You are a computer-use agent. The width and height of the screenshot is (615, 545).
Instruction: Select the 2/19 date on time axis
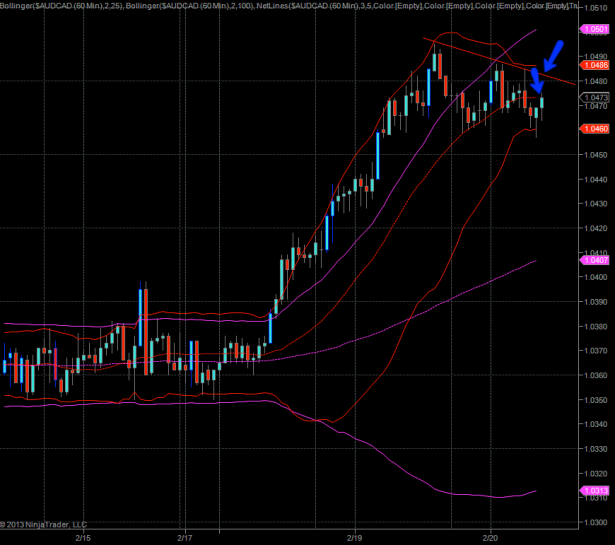355,535
